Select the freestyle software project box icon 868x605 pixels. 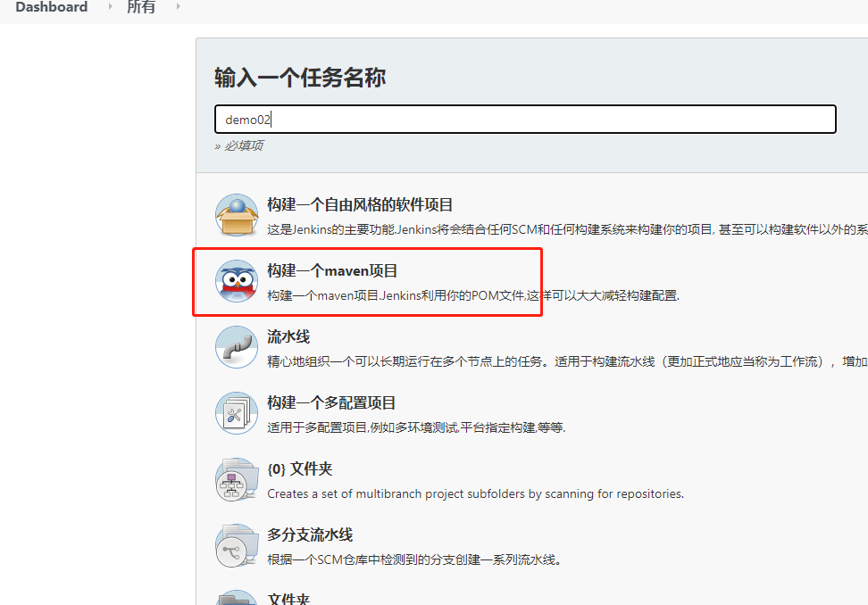pos(237,215)
